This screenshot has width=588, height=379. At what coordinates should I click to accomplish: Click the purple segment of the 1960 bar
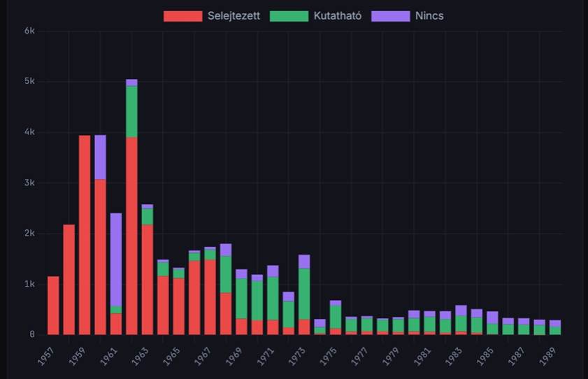[x=101, y=157]
